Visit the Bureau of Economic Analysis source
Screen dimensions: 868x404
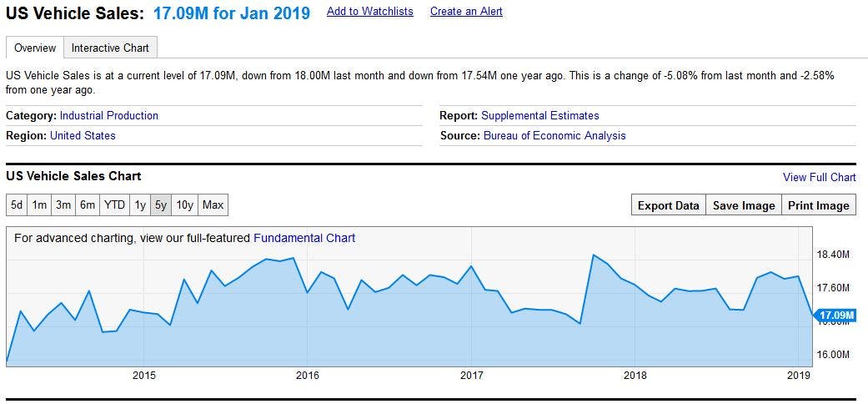click(554, 135)
